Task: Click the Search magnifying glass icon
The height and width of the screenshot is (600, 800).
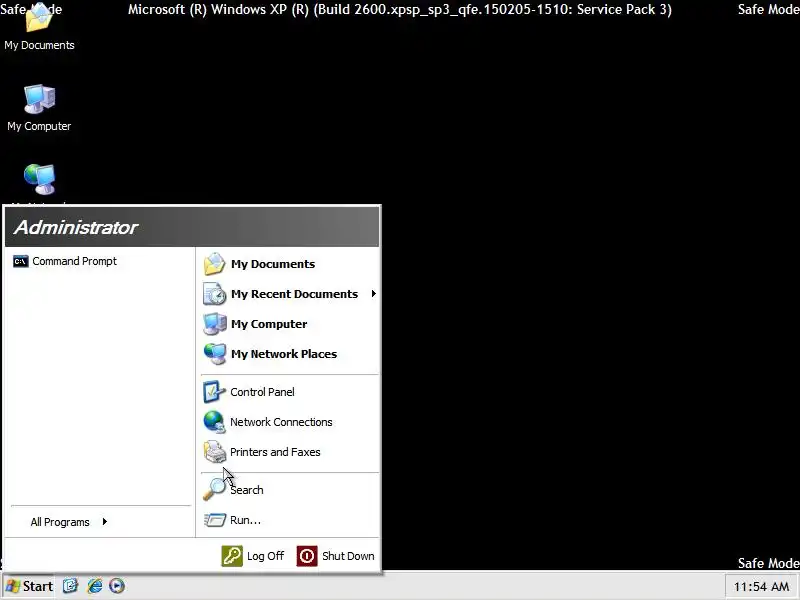Action: click(214, 490)
